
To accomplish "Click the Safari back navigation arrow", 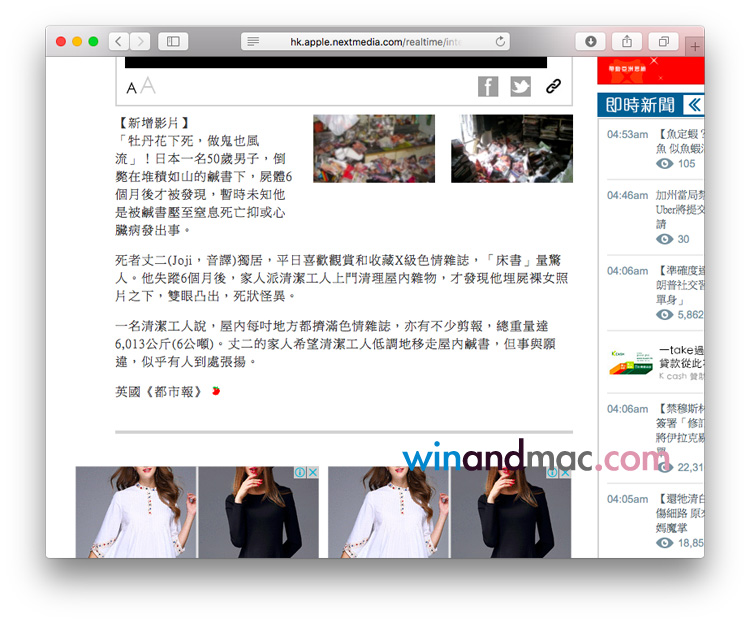I will [x=119, y=41].
